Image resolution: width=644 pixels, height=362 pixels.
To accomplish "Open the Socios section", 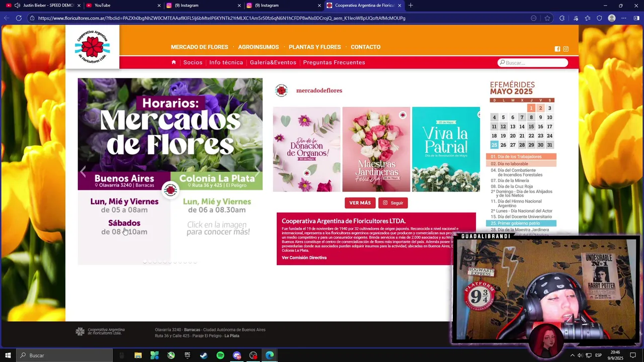I will point(193,62).
